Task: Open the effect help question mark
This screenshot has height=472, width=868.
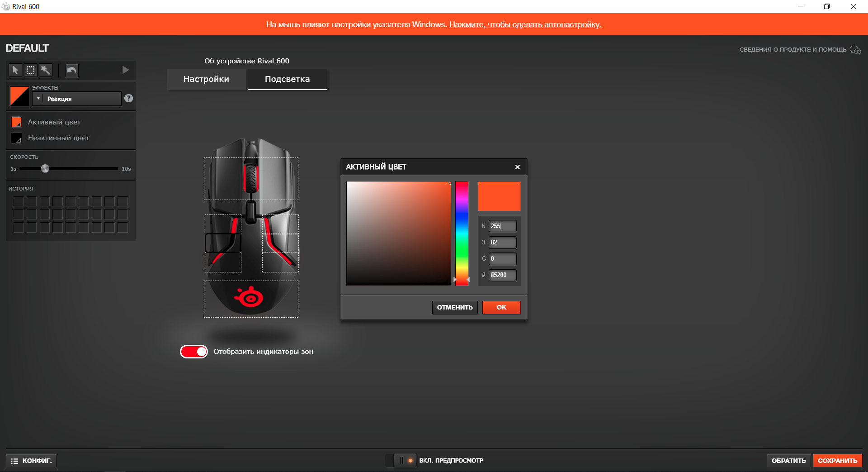Action: tap(128, 98)
